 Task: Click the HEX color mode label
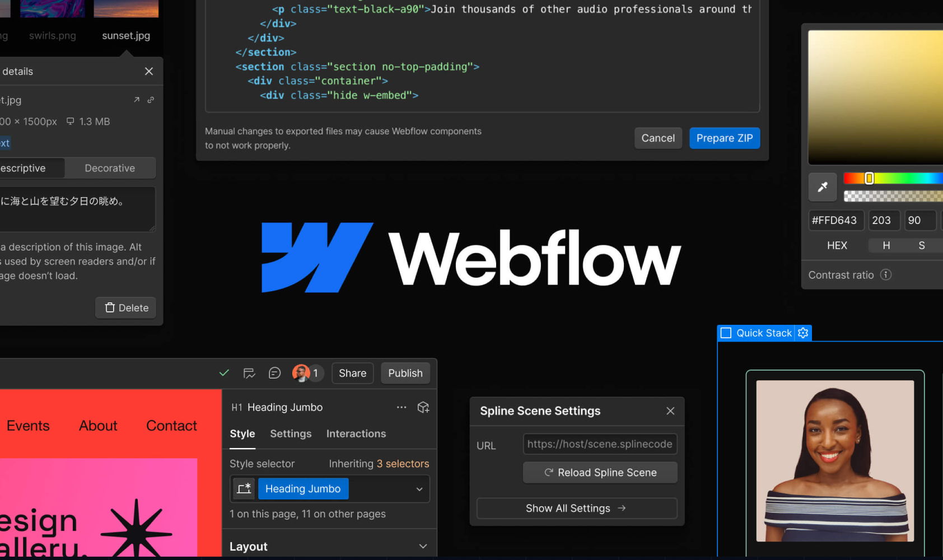(x=837, y=245)
